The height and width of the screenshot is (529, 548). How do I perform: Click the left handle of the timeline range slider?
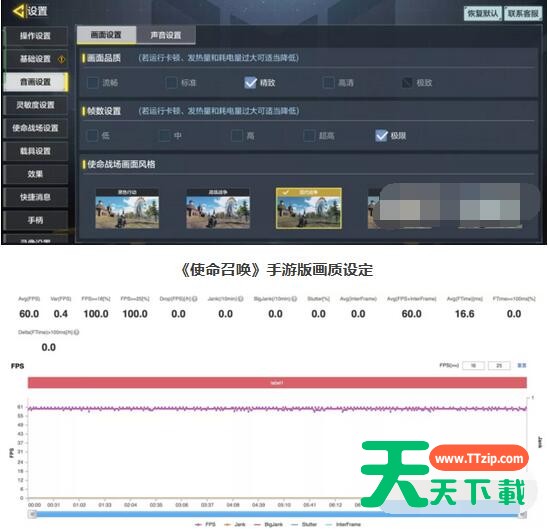click(x=32, y=514)
